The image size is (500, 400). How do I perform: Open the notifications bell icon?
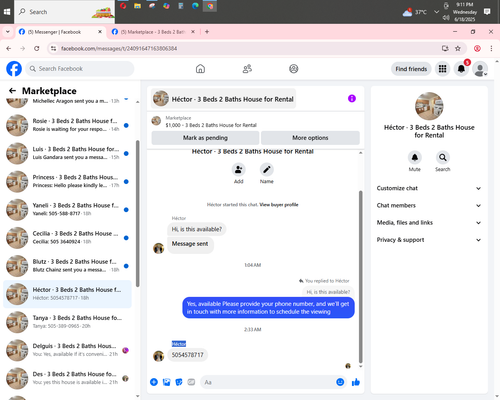point(461,69)
